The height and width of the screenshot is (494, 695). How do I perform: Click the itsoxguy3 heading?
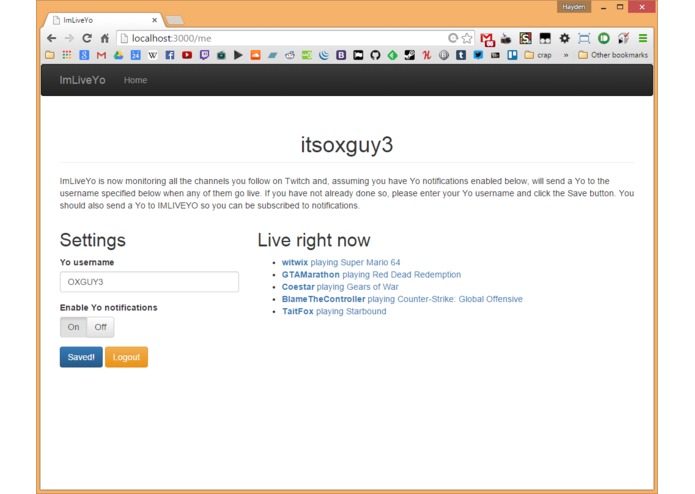(347, 145)
